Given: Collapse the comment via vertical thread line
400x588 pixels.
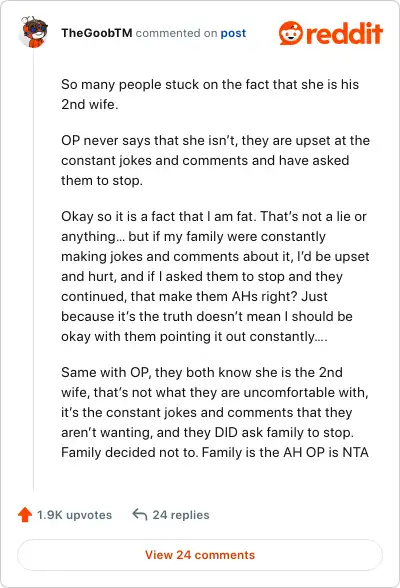Looking at the screenshot, I should [34, 269].
